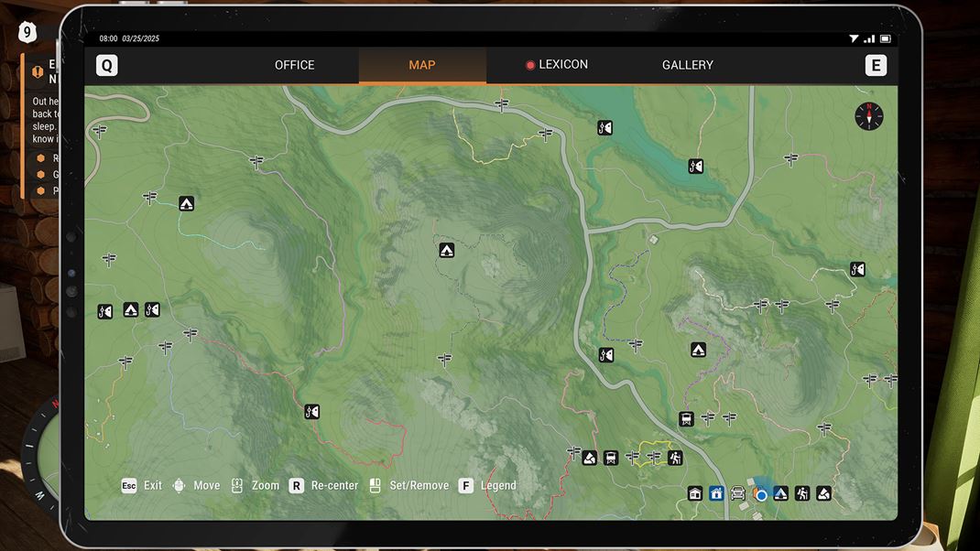
Task: Select the tent campsite marker in the map center
Action: click(x=446, y=249)
